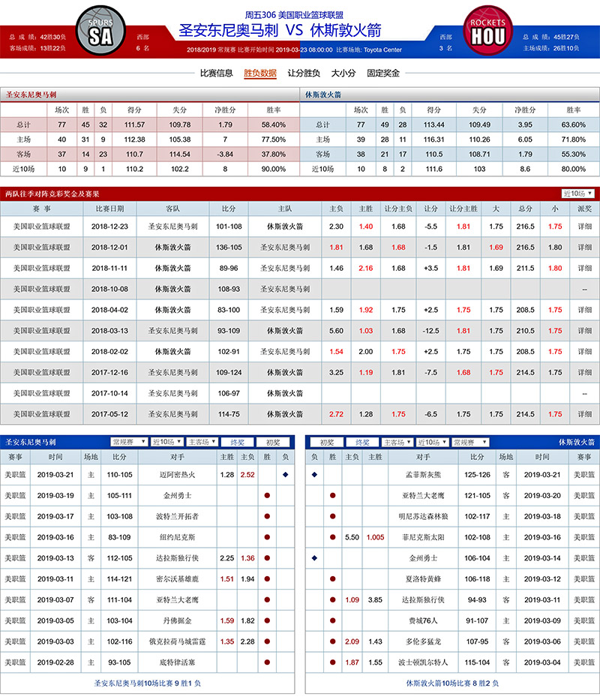Click the 2019-03-04 date in Rockets list

(x=542, y=662)
